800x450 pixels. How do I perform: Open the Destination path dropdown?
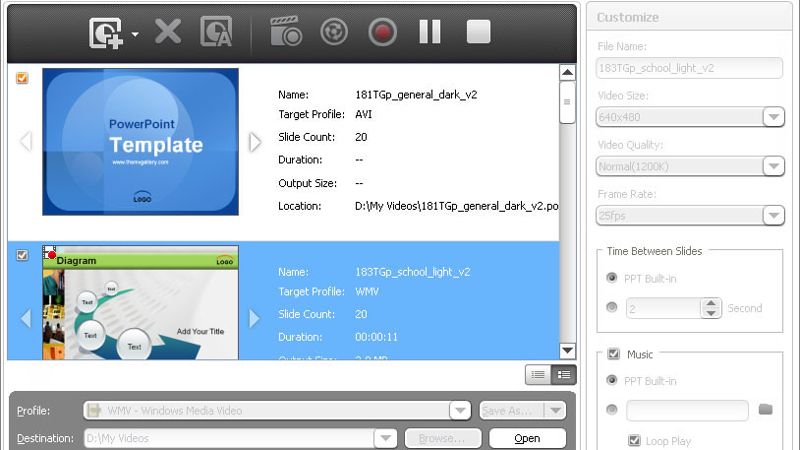pos(385,438)
